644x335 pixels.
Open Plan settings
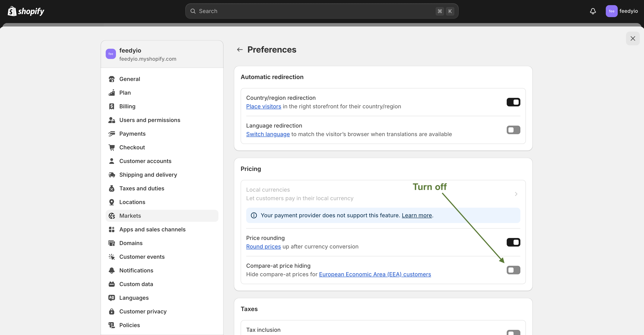coord(162,93)
